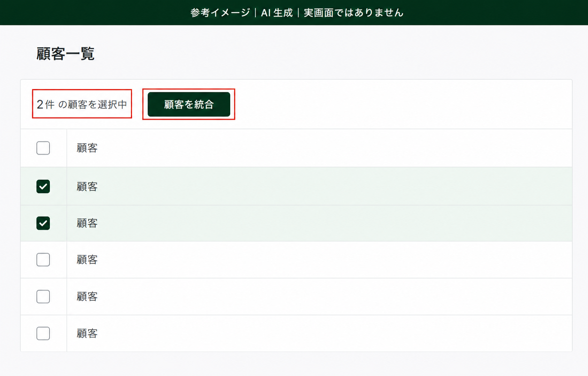Screen dimensions: 588x376
Task: Check the fourth row's customer checkbox
Action: tap(43, 259)
